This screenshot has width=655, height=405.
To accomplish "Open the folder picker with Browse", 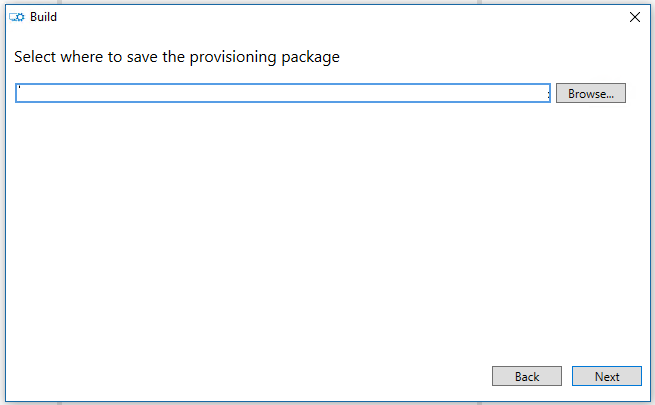I will [x=590, y=93].
